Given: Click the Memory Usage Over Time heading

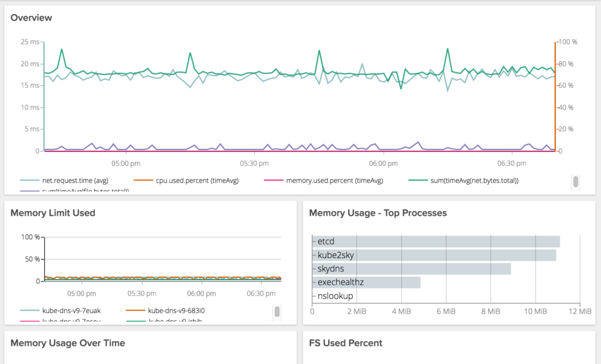Looking at the screenshot, I should click(68, 343).
